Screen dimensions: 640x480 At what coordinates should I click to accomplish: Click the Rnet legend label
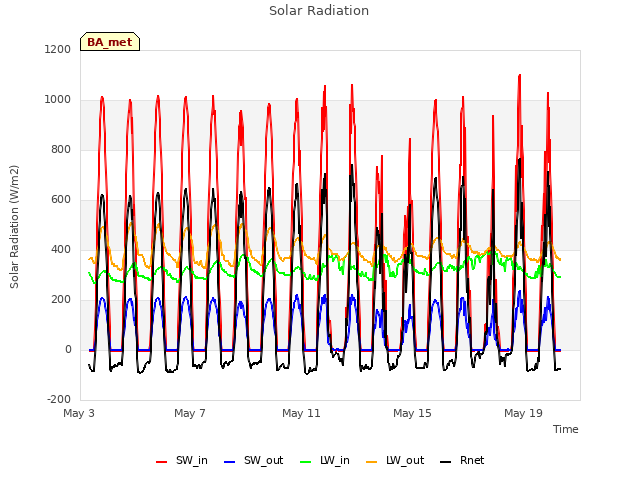472,460
